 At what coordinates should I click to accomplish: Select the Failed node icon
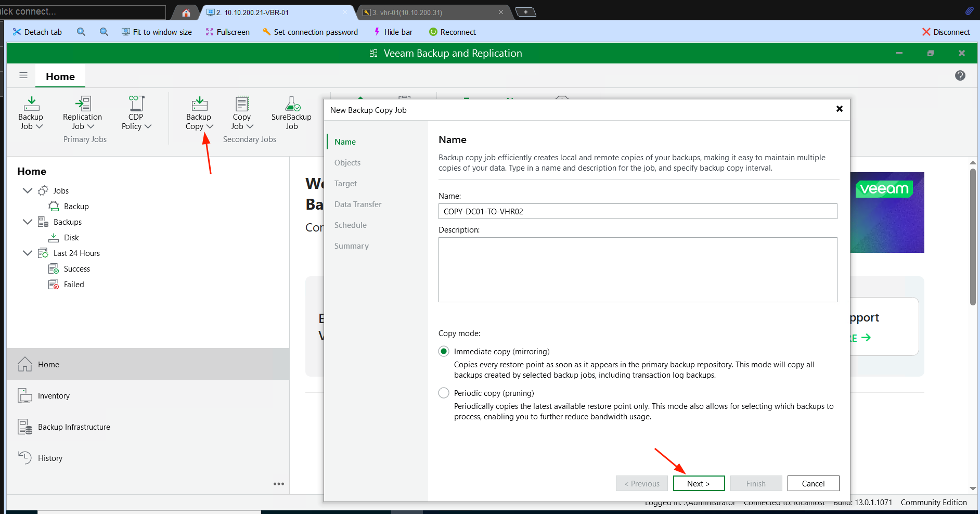(x=54, y=285)
